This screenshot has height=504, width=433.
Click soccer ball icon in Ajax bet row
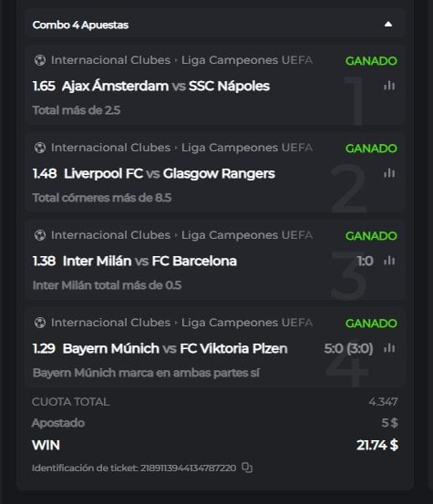point(40,60)
